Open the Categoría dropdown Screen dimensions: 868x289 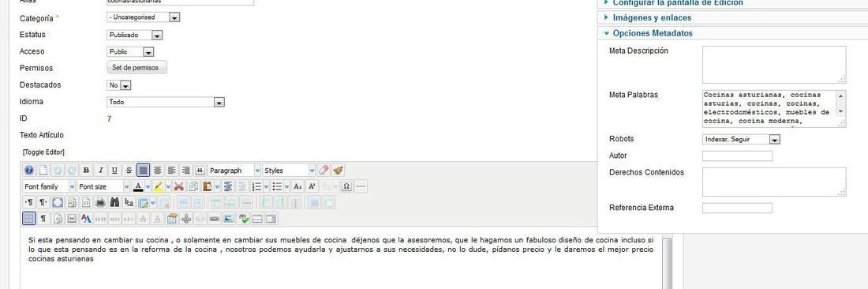pos(144,17)
